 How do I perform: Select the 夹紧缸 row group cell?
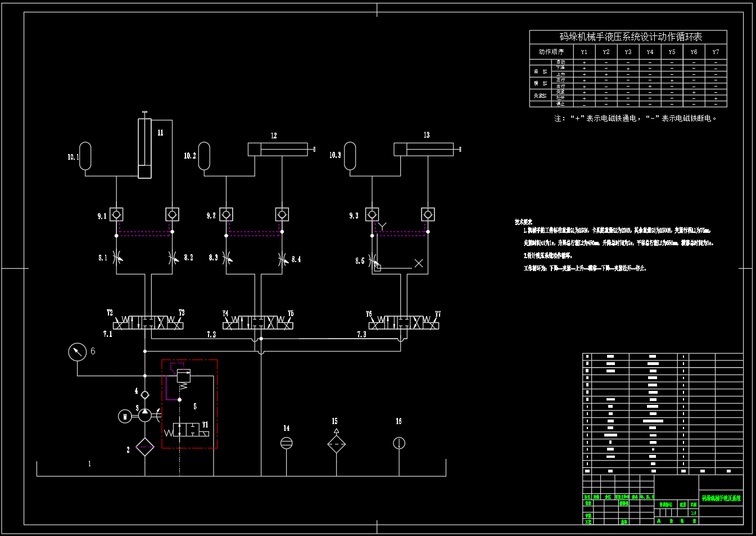(x=541, y=96)
